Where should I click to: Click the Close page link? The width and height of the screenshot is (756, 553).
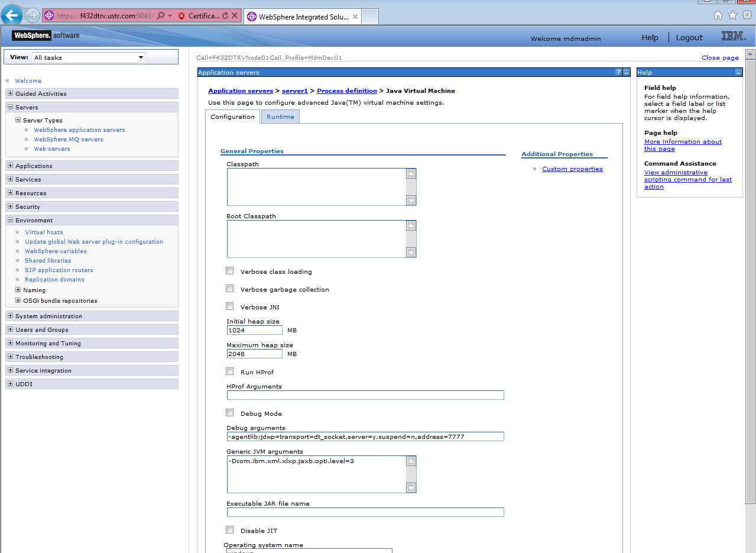pos(720,57)
